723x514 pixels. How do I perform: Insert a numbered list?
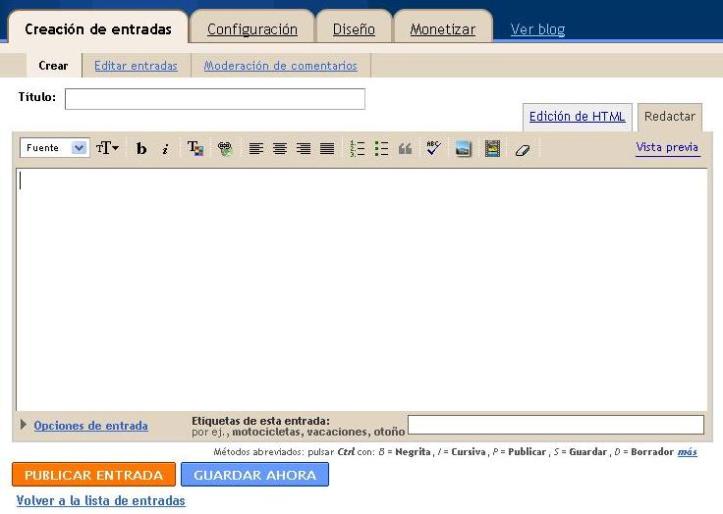point(357,148)
